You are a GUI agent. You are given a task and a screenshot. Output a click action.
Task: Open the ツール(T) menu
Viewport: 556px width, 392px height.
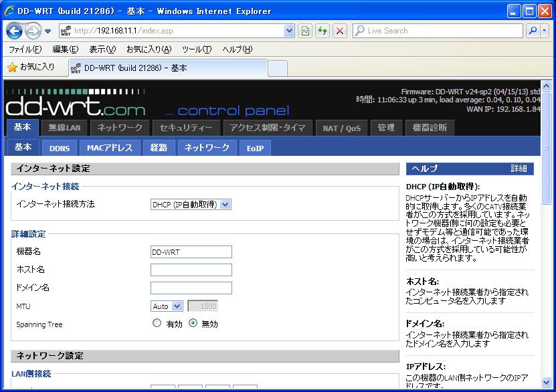click(197, 50)
